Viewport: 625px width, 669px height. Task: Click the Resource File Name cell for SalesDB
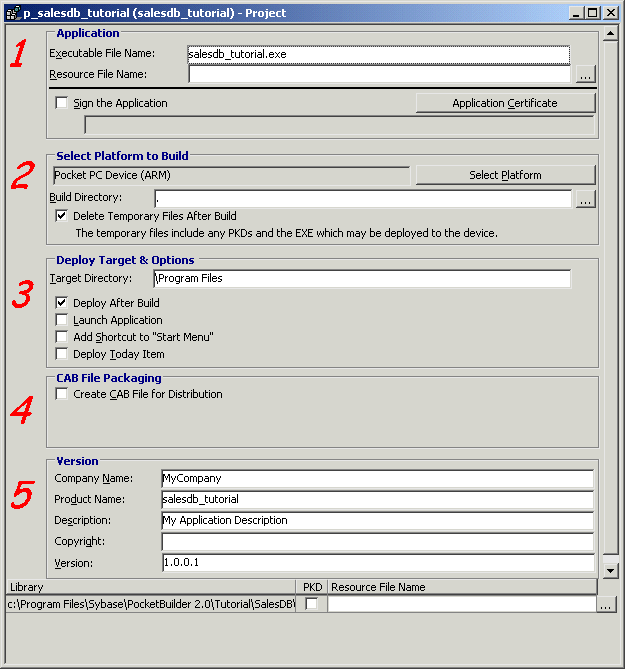(x=462, y=604)
